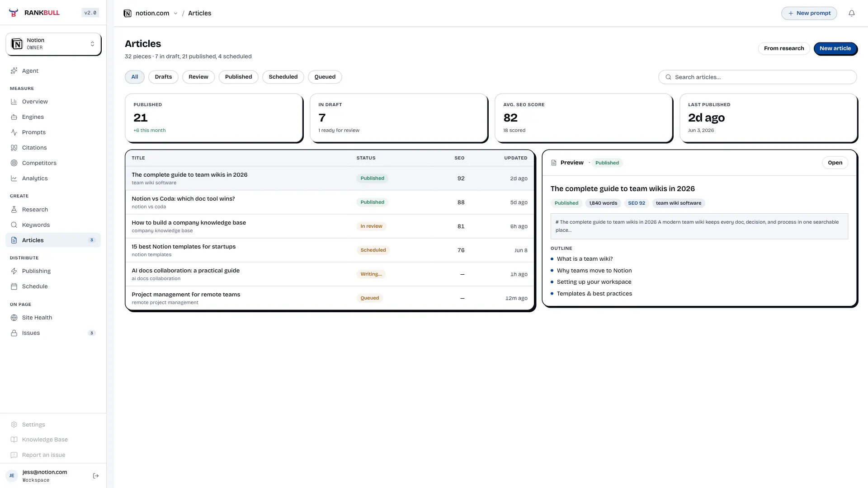Open the previewed article with Open button
868x488 pixels.
(x=835, y=163)
